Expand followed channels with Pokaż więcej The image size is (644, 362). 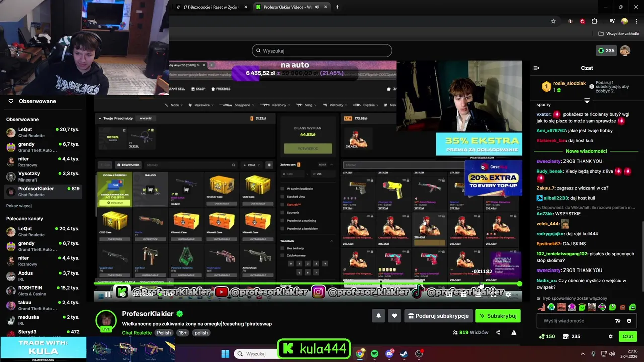[19, 206]
